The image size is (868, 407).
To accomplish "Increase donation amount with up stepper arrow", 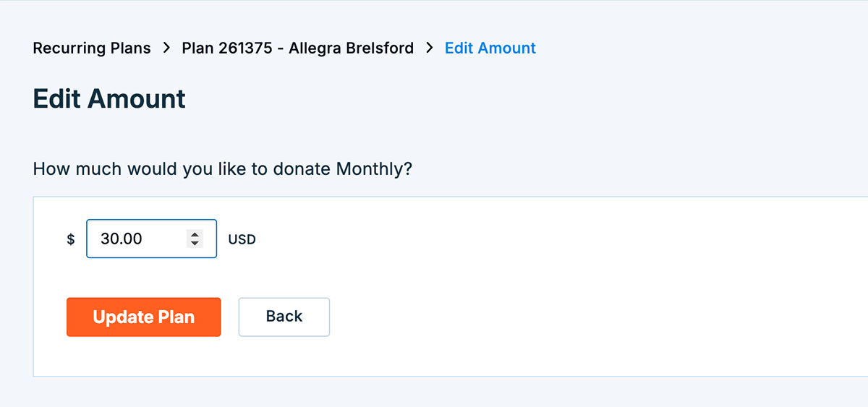I will [194, 234].
